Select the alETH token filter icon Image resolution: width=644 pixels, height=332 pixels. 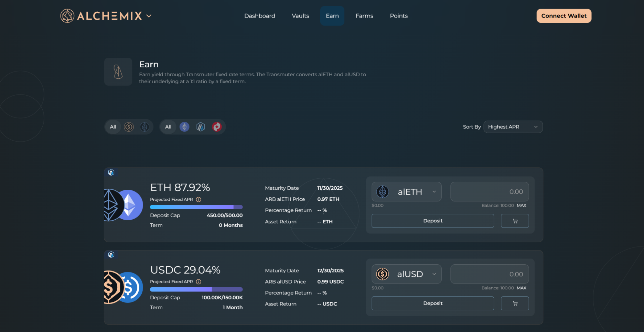[144, 126]
